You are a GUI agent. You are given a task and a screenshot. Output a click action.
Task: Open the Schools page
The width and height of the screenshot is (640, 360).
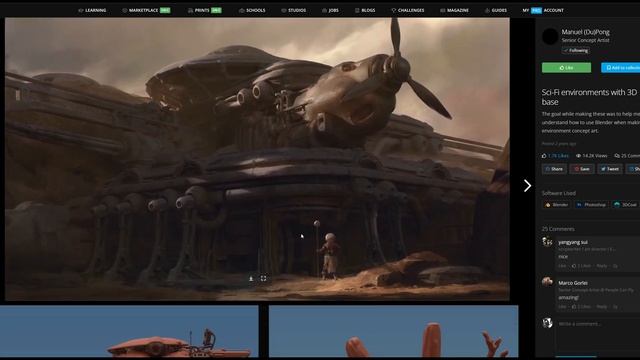coord(252,10)
